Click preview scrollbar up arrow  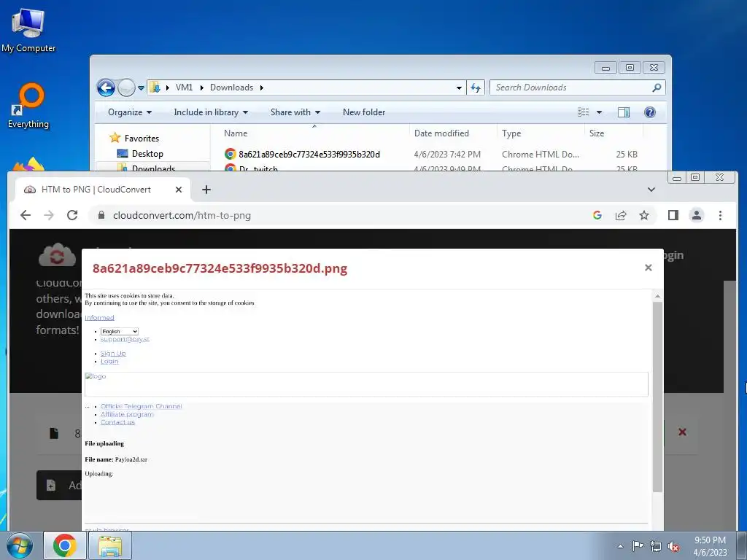pyautogui.click(x=657, y=296)
